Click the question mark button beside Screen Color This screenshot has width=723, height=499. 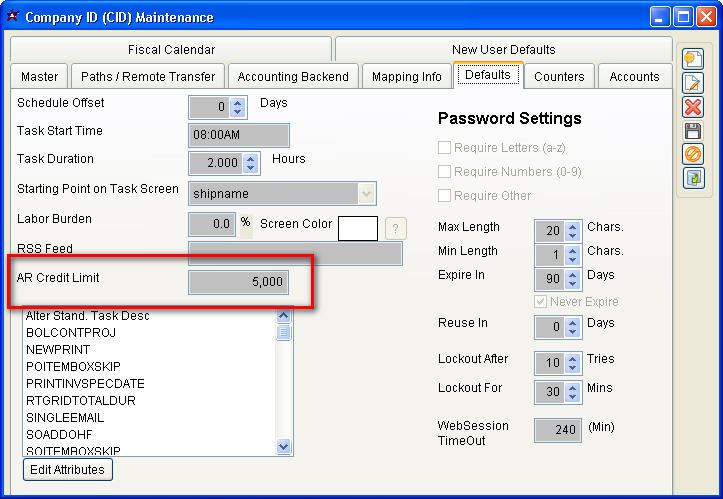[x=396, y=228]
